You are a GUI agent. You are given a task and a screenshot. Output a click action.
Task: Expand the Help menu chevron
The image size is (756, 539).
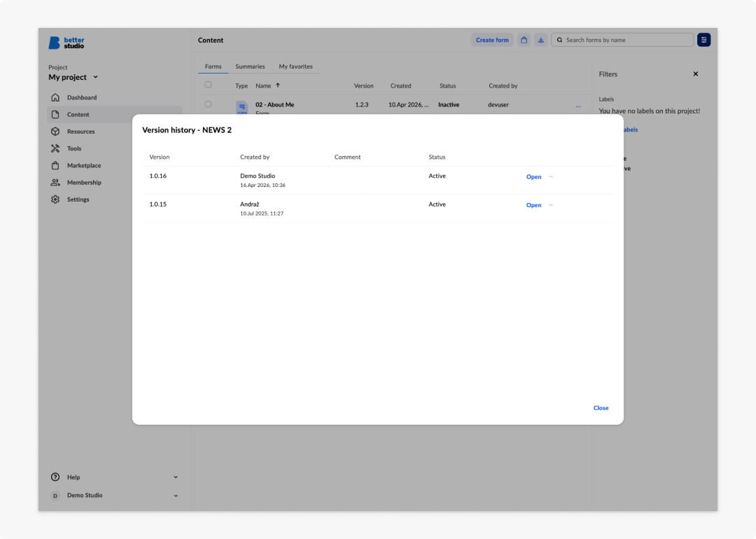[x=176, y=477]
